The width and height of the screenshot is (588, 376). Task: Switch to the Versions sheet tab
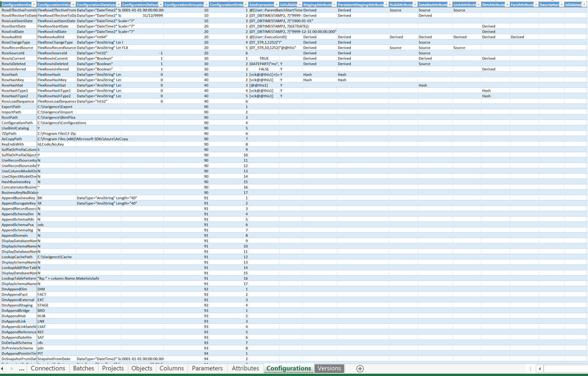(329, 369)
